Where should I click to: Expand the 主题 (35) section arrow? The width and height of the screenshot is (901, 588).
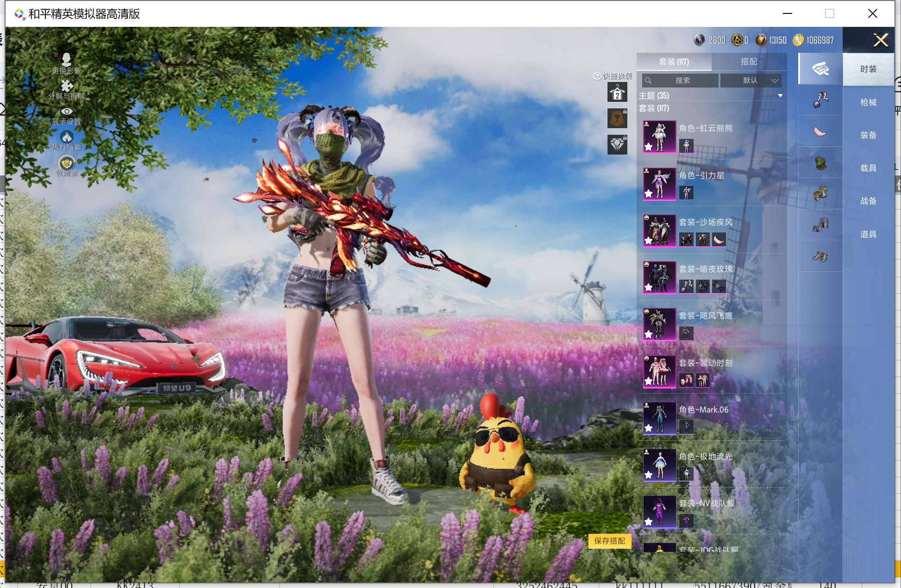point(780,96)
